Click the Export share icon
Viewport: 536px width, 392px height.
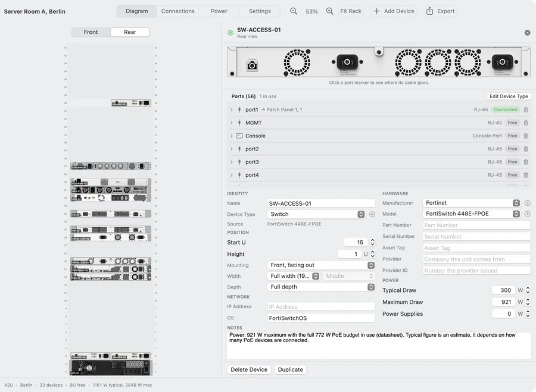tap(429, 11)
